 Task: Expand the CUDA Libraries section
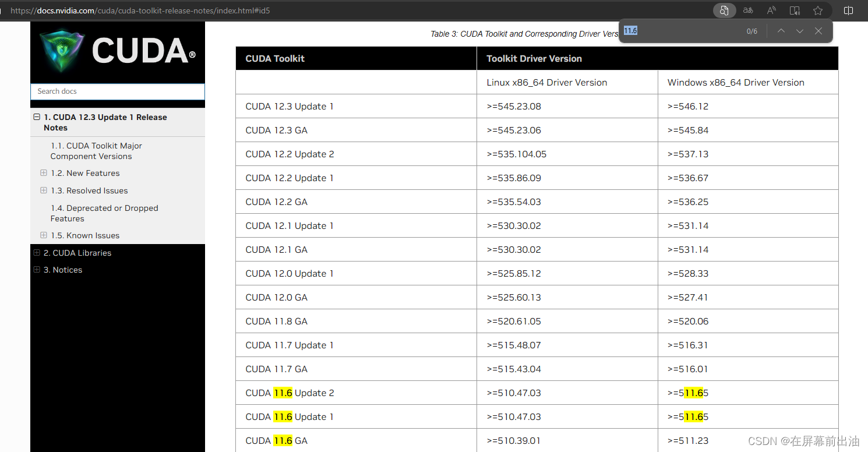tap(37, 253)
